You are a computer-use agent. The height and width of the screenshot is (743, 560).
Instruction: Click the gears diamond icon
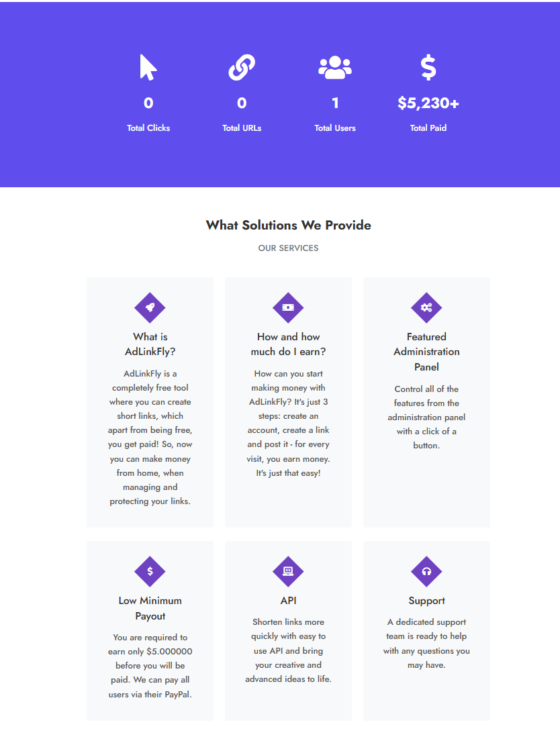[x=426, y=307]
